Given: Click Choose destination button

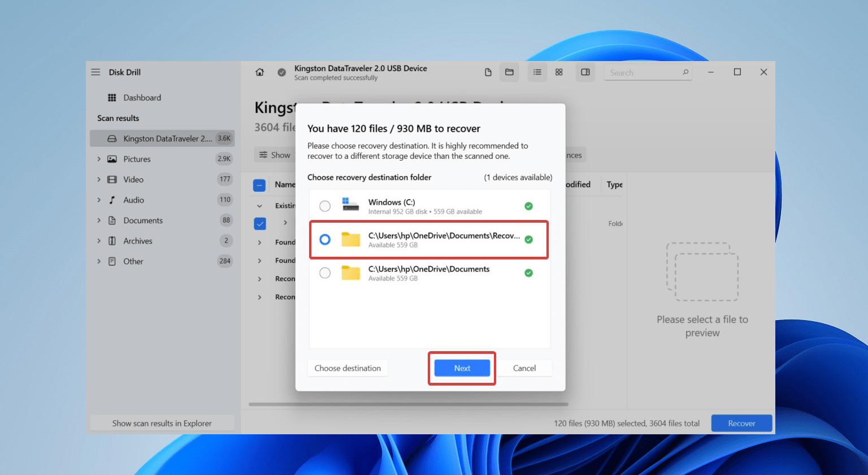Looking at the screenshot, I should click(348, 368).
